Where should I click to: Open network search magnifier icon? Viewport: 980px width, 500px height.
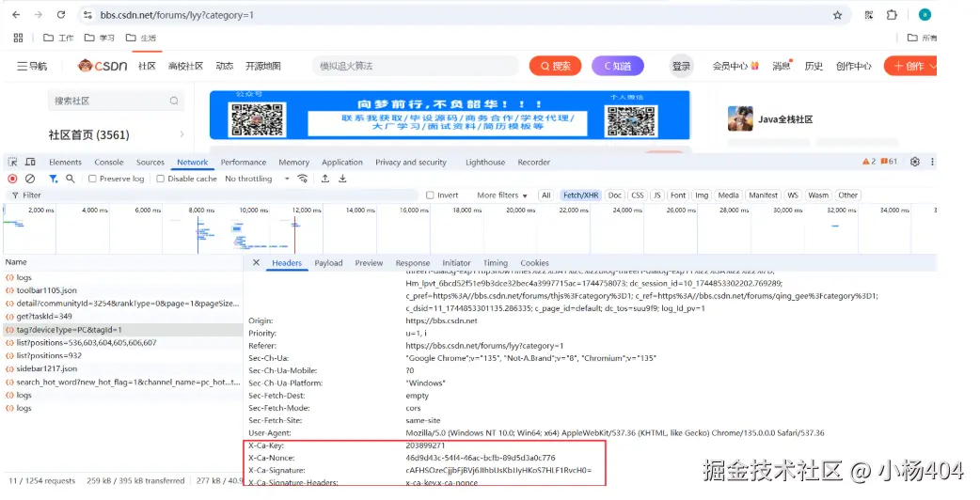coord(70,179)
